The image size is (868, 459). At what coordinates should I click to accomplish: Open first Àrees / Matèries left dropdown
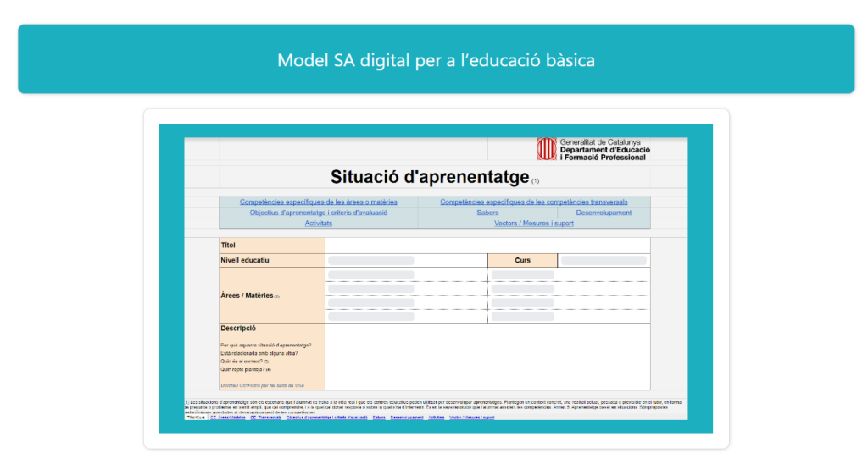point(371,275)
